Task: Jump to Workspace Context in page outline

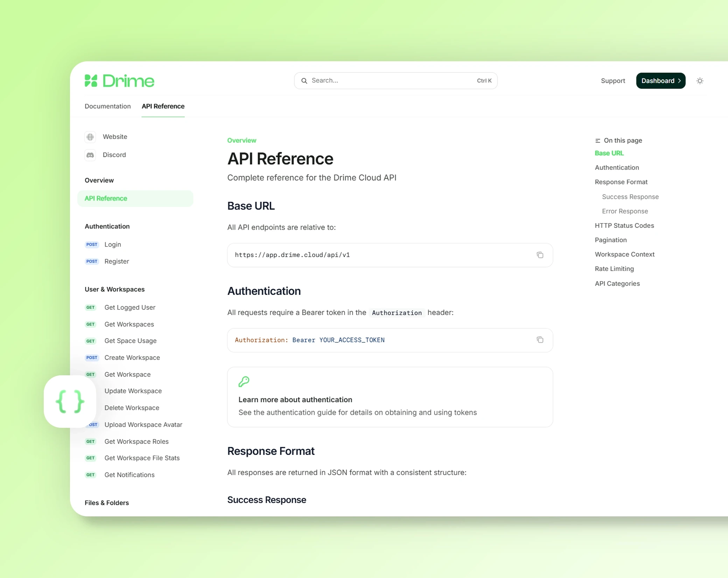Action: (x=625, y=254)
